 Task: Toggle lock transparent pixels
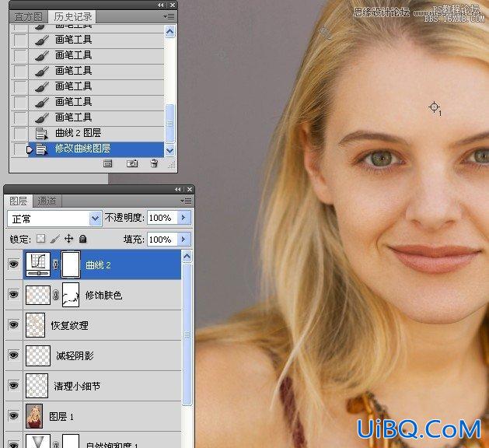(41, 239)
